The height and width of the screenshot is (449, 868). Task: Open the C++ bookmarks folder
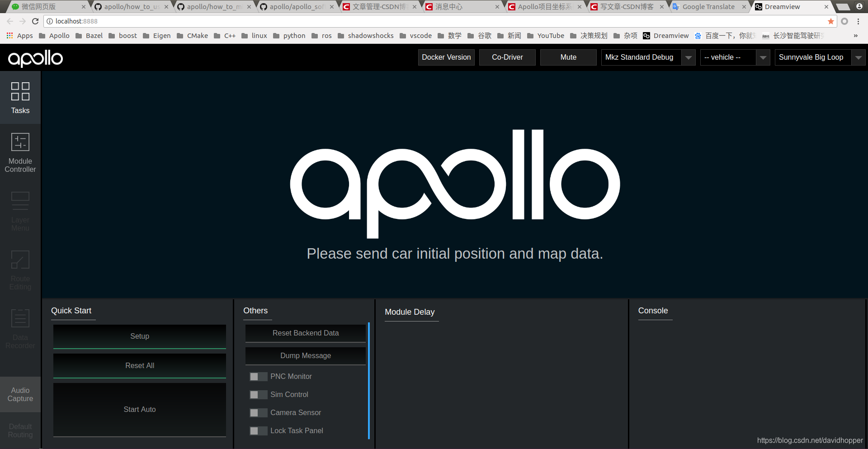pyautogui.click(x=225, y=36)
